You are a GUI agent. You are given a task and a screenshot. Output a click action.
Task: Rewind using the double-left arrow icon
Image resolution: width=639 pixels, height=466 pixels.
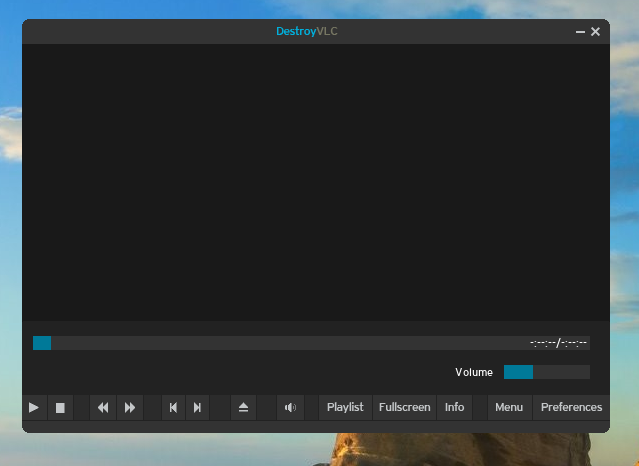[x=103, y=407]
